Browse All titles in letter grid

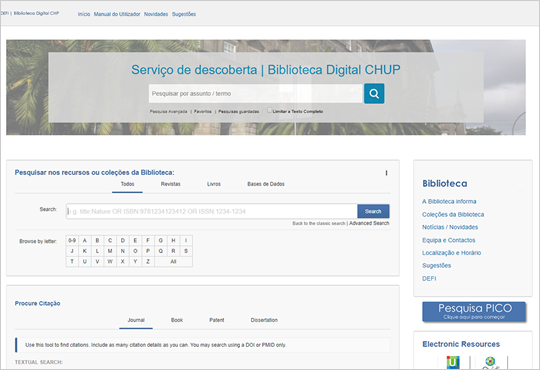[173, 261]
